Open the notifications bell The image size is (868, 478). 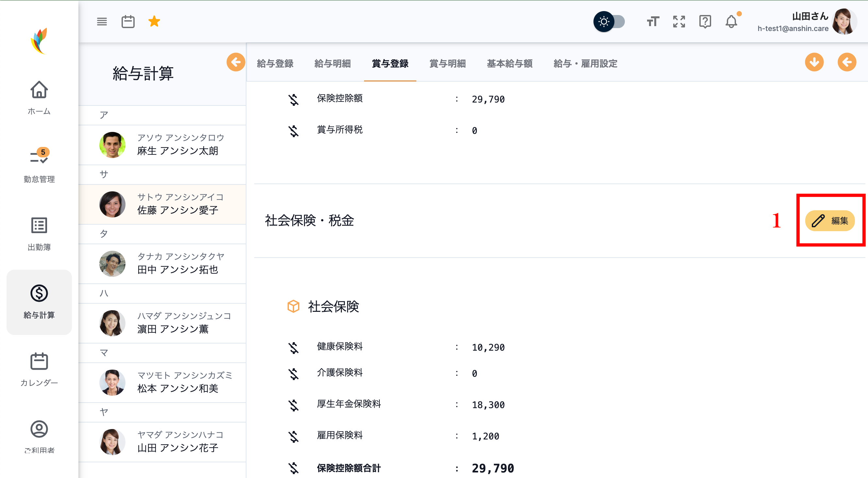click(731, 22)
